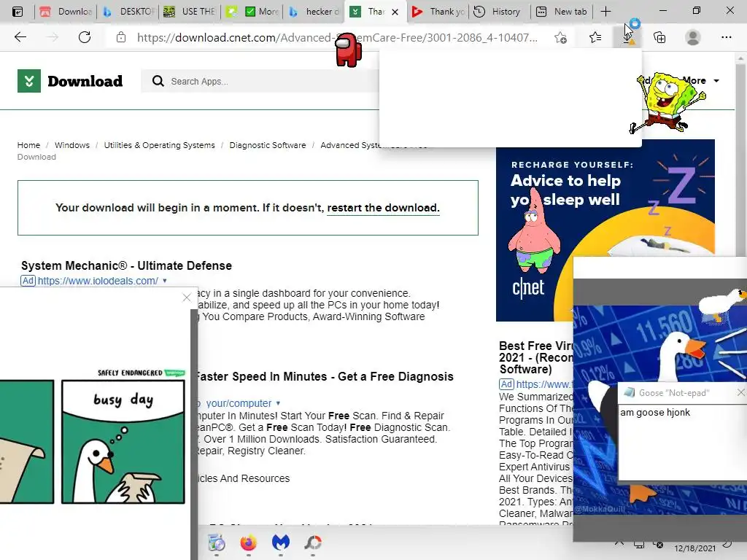Expand the 'your/computer' ad dropdown arrow

(x=278, y=403)
